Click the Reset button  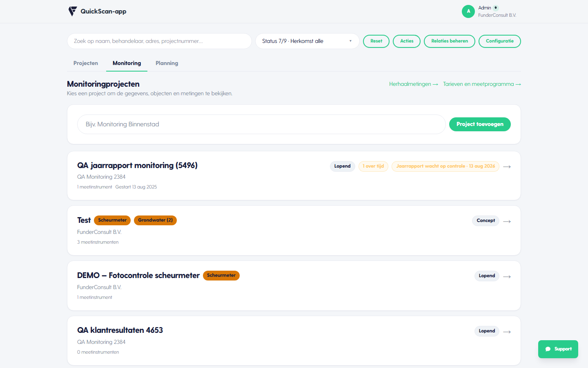376,41
